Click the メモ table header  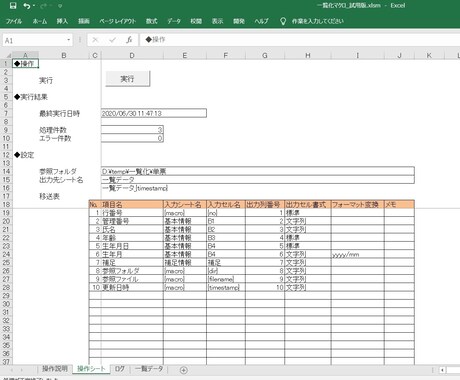399,204
